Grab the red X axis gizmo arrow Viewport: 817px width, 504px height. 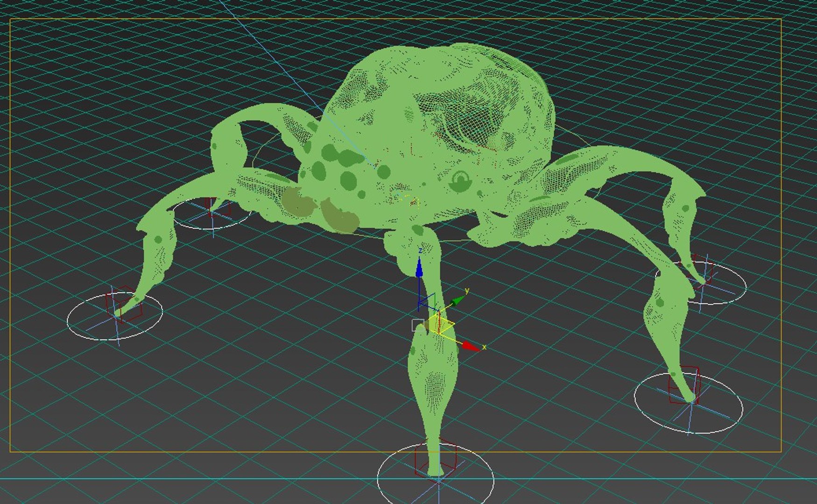[471, 346]
